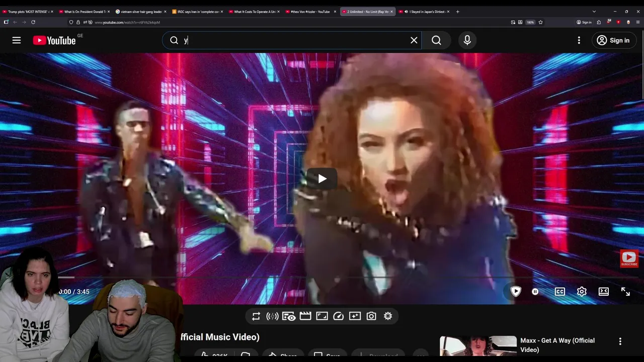Screen dimensions: 644x362
Task: Use the page vertical scrollbar
Action: tap(642, 65)
